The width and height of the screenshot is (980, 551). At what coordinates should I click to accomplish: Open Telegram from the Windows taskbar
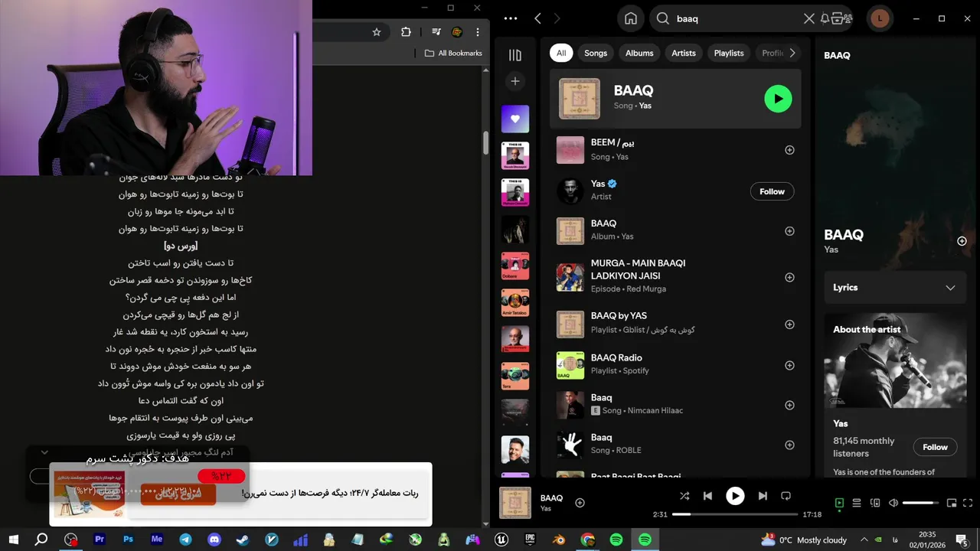(185, 540)
